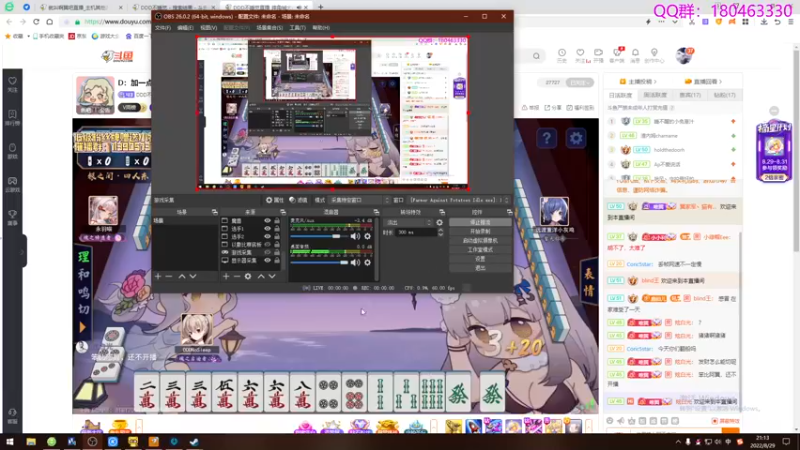Open the 淡出 transition type dropdown
The width and height of the screenshot is (800, 450).
(x=408, y=222)
